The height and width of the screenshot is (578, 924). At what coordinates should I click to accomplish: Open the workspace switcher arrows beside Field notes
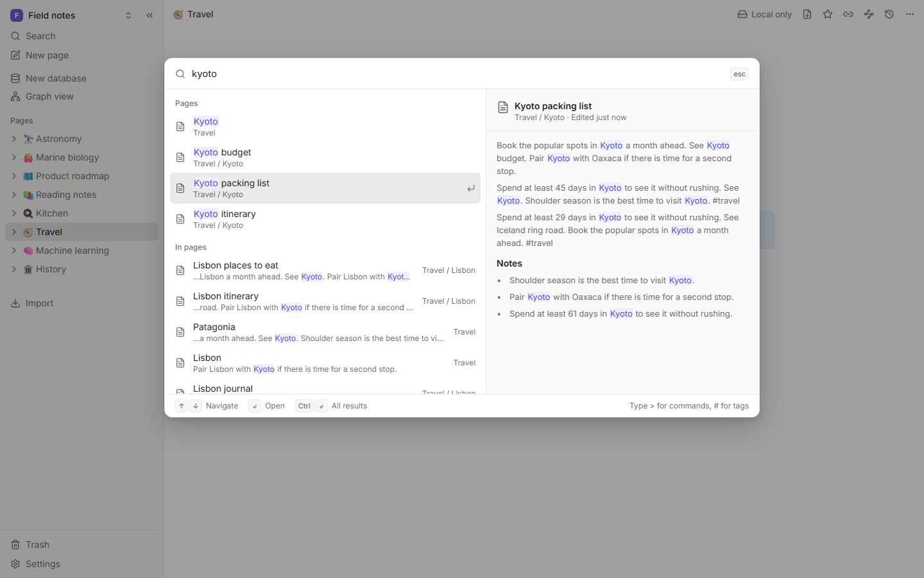click(x=128, y=15)
